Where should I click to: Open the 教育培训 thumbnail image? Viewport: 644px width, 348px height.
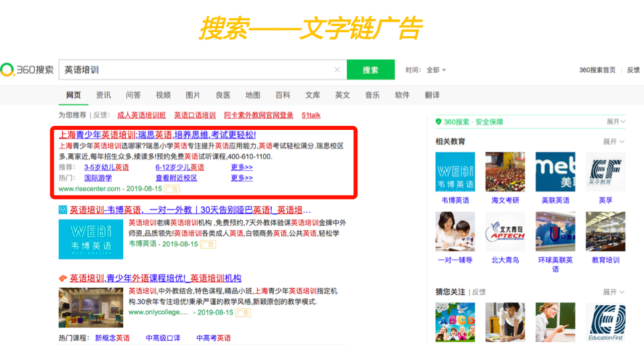605,232
